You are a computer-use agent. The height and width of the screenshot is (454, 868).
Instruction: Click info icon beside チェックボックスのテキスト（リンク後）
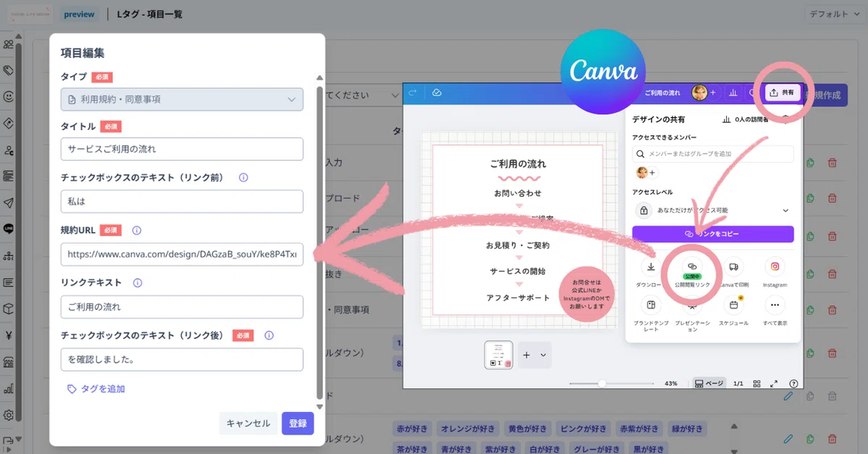click(x=269, y=335)
